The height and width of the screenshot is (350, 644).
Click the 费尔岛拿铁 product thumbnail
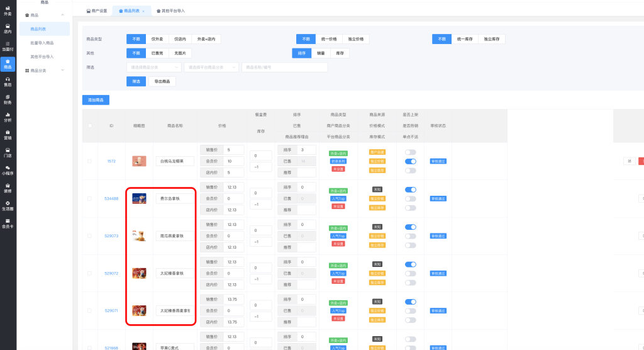(x=139, y=198)
